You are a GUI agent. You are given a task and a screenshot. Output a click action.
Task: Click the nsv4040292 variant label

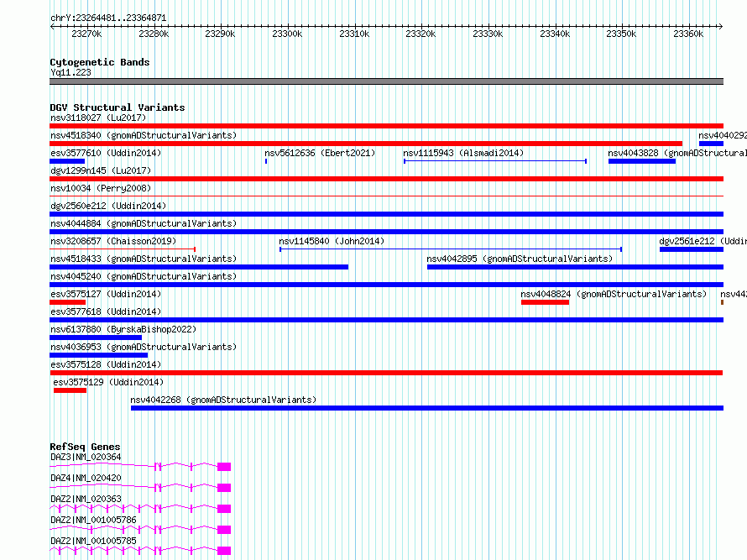(722, 135)
